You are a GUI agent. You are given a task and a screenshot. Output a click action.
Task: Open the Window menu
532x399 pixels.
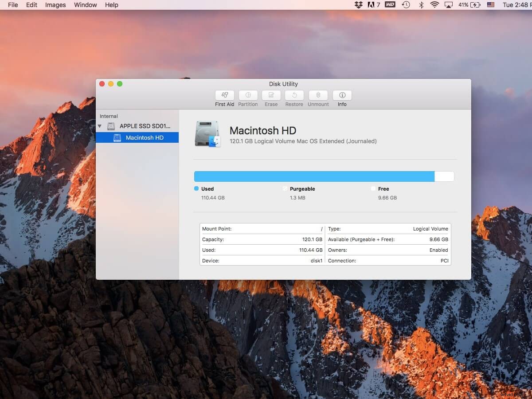[85, 5]
